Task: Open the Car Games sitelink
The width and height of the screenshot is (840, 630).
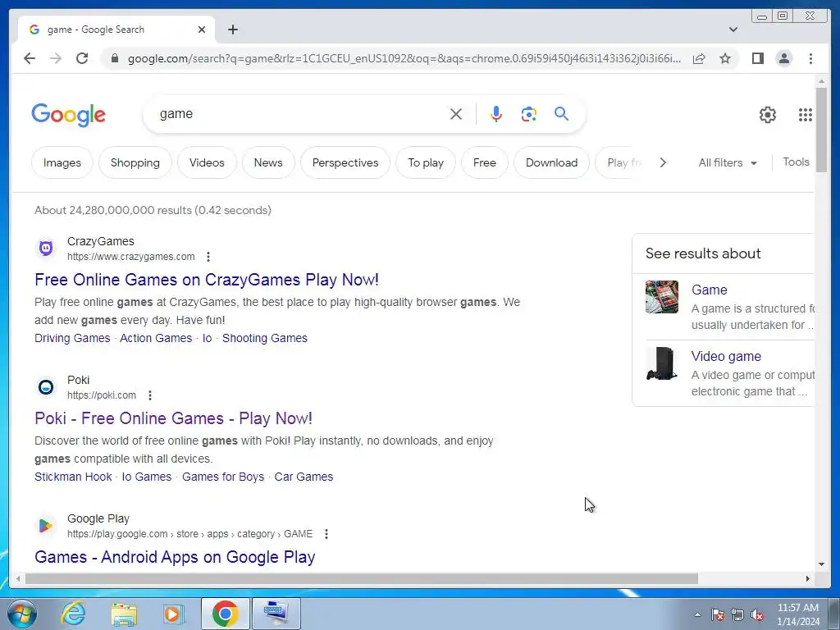Action: 304,477
